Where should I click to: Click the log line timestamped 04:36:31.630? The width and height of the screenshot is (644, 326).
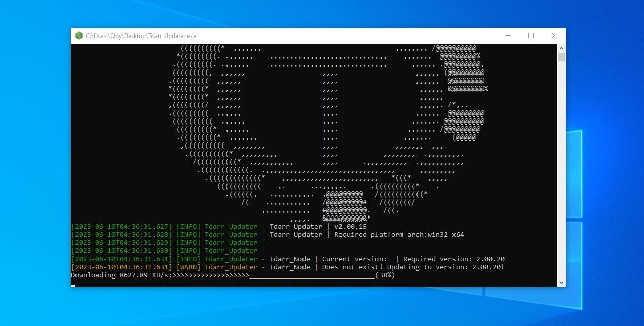coord(168,251)
